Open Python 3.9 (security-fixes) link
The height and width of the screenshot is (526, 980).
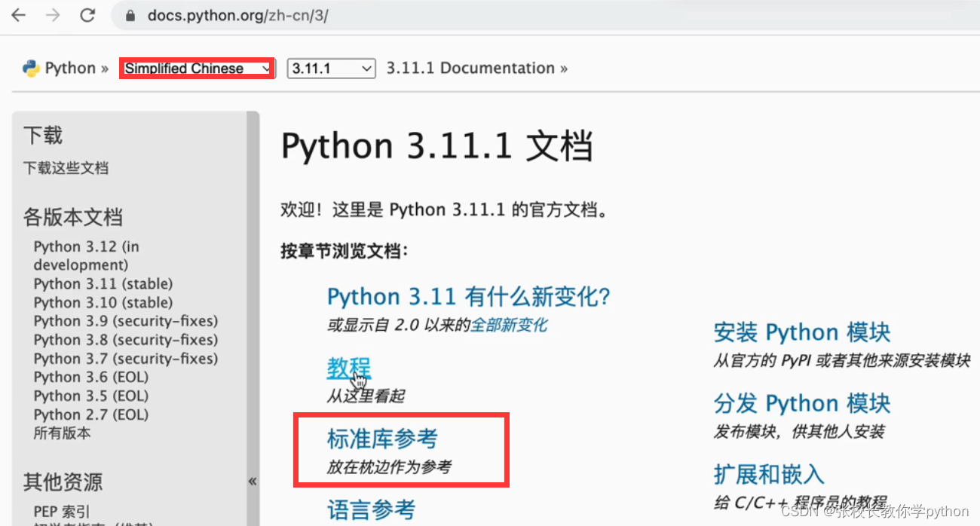[126, 321]
